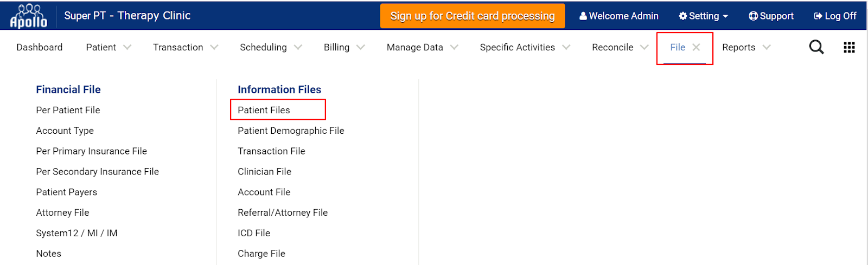This screenshot has width=868, height=265.
Task: Click Sign up for Credit card processing
Action: coord(473,16)
